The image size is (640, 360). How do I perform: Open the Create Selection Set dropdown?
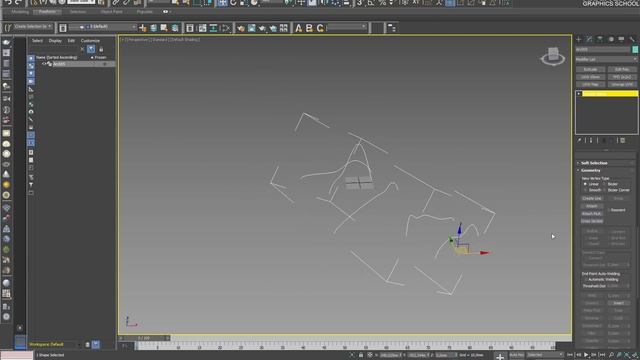(33, 27)
